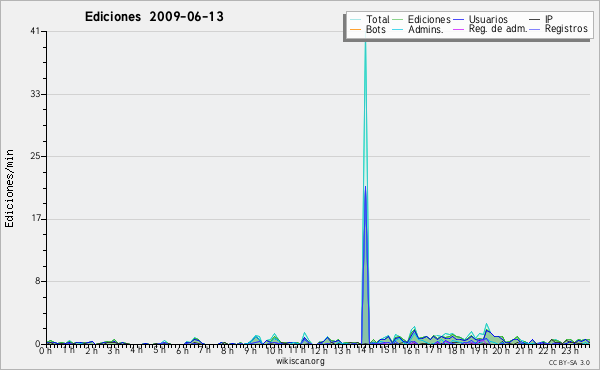
Task: Click the blue Usuarios spike peak near 14 h
Action: pyautogui.click(x=365, y=187)
